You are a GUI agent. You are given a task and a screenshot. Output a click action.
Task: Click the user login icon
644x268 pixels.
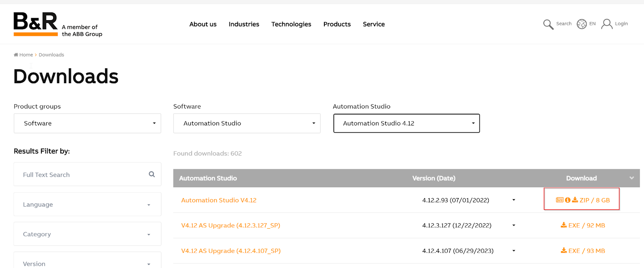pos(607,24)
